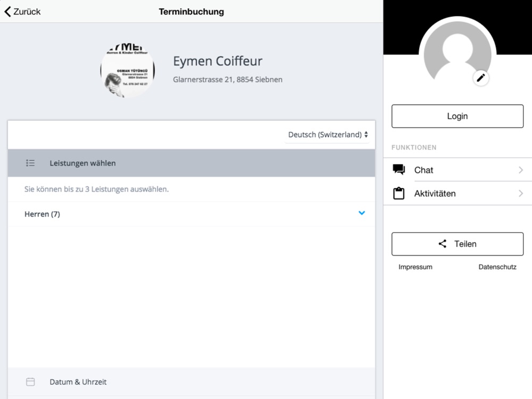Click the address Glarnerstrasse 21, 8854 Siebnen

coord(228,80)
